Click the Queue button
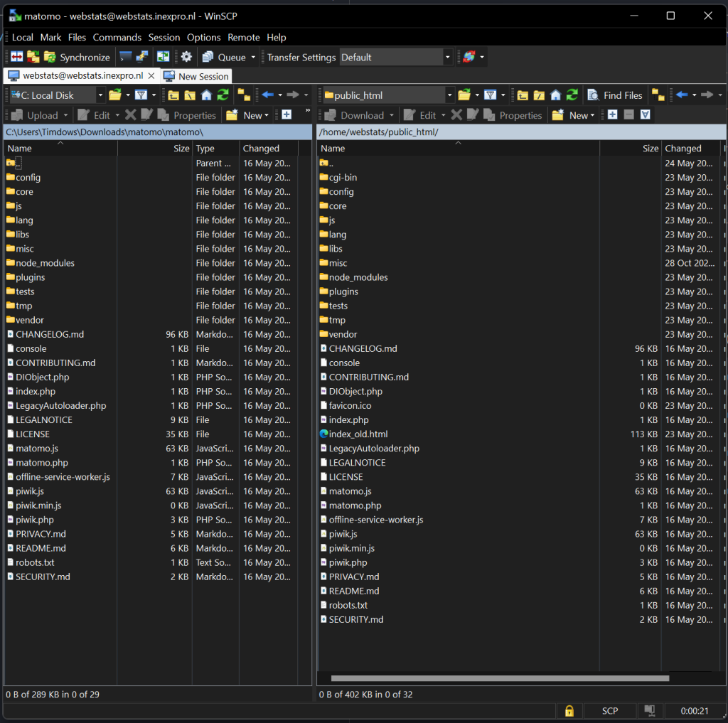 [225, 57]
